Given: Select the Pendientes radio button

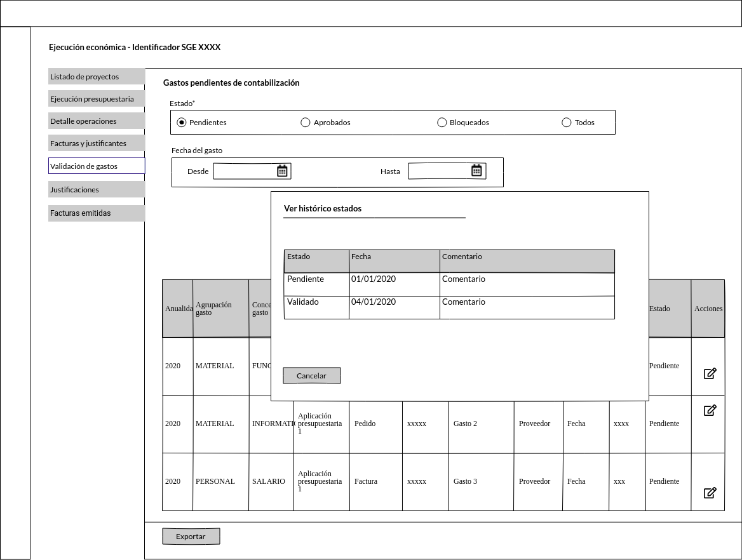Looking at the screenshot, I should (182, 123).
